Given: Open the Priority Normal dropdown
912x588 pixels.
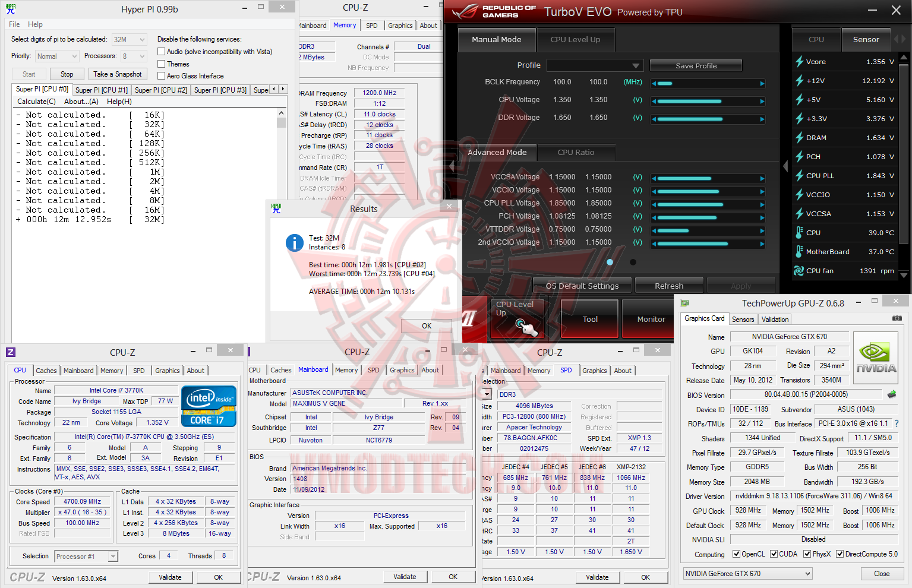Looking at the screenshot, I should pyautogui.click(x=56, y=56).
